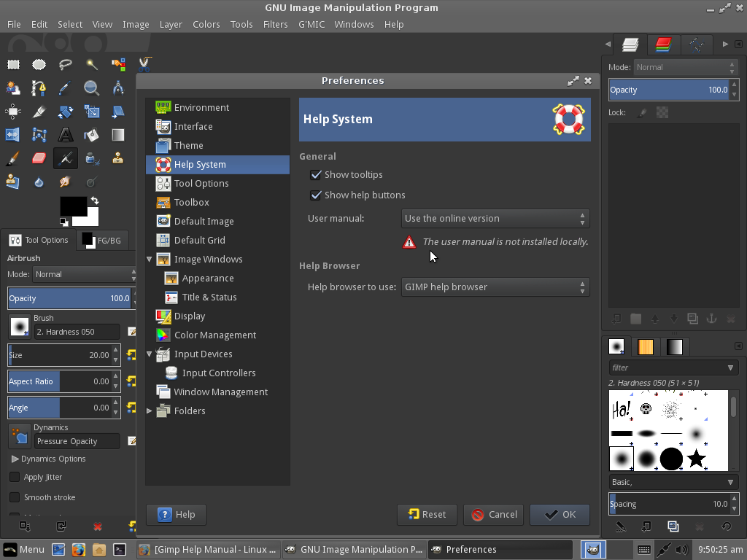The height and width of the screenshot is (560, 747).
Task: Switch to the Patterns tab
Action: [646, 346]
